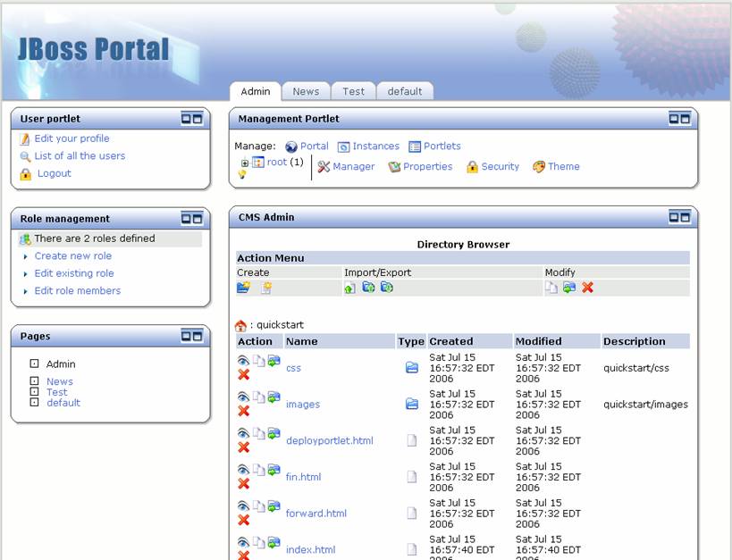Expand the default node box in Pages
Screen dimensions: 732x560
(34, 402)
